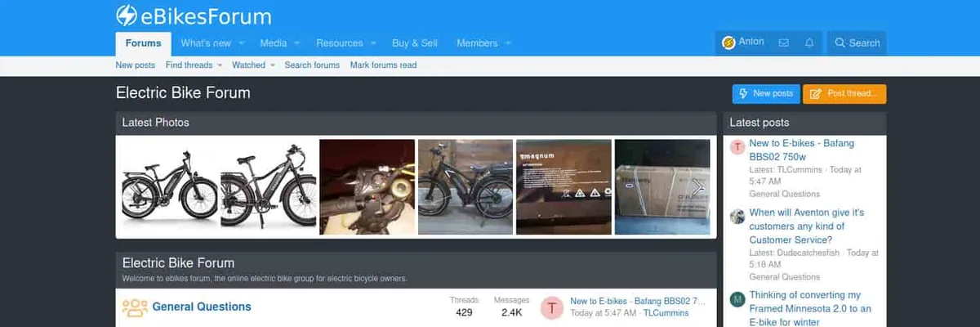Go to the Media section
The height and width of the screenshot is (327, 980).
click(x=273, y=43)
